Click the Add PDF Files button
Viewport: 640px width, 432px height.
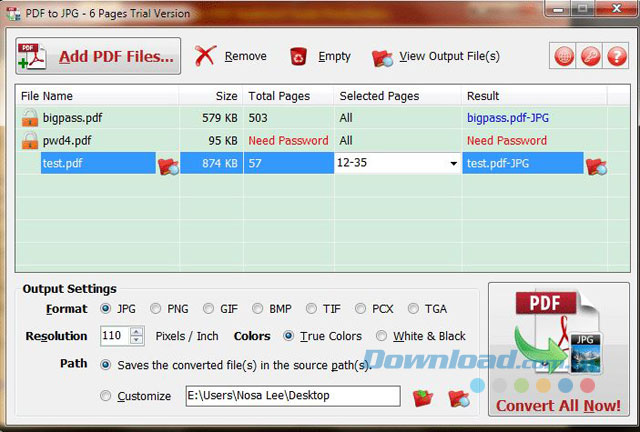(98, 56)
